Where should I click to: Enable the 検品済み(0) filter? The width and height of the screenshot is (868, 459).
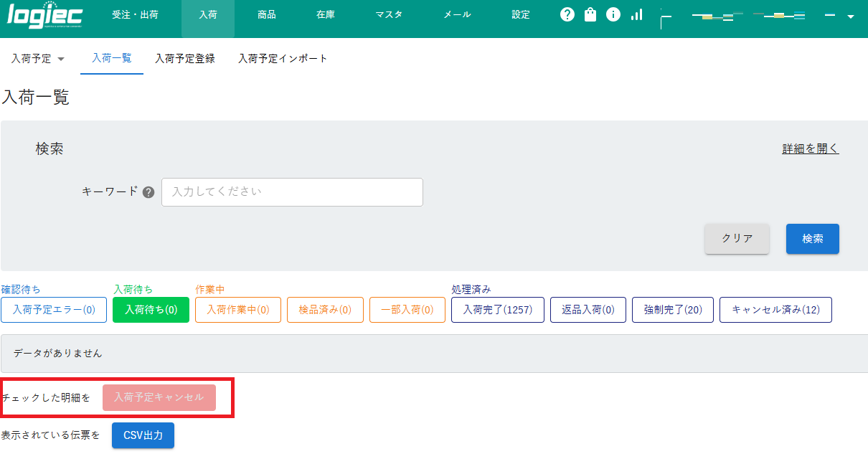tap(324, 310)
